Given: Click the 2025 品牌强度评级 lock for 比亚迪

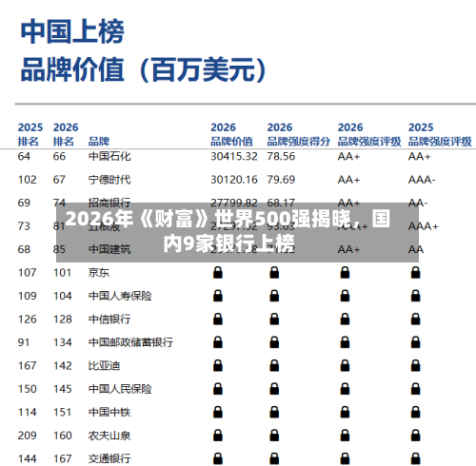Looking at the screenshot, I should point(415,365).
